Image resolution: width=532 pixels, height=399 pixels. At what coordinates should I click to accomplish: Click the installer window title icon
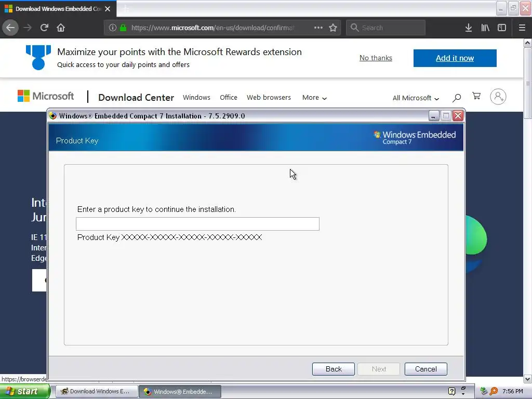52,116
